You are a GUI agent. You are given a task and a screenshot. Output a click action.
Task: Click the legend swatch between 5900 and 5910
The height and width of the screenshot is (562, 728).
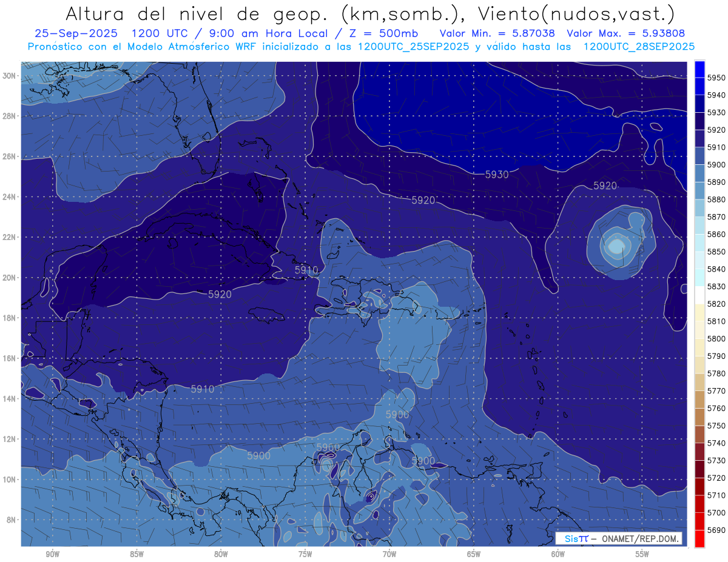click(x=699, y=156)
